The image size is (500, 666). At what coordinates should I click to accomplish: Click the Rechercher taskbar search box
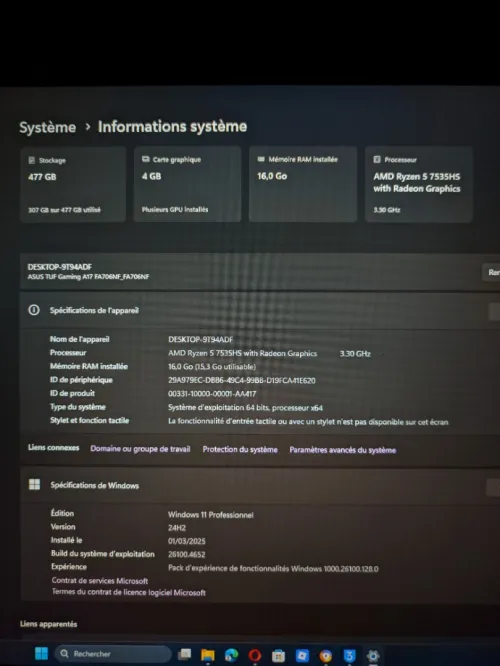(x=113, y=654)
